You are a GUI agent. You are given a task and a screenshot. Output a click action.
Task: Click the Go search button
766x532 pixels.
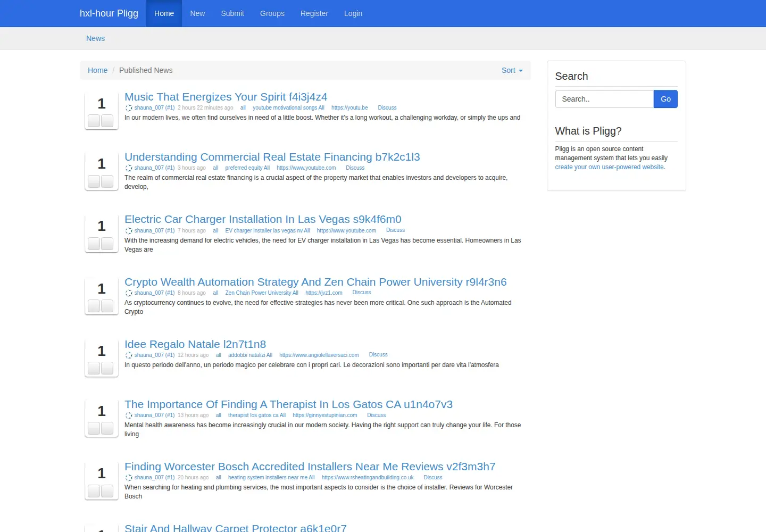(665, 99)
